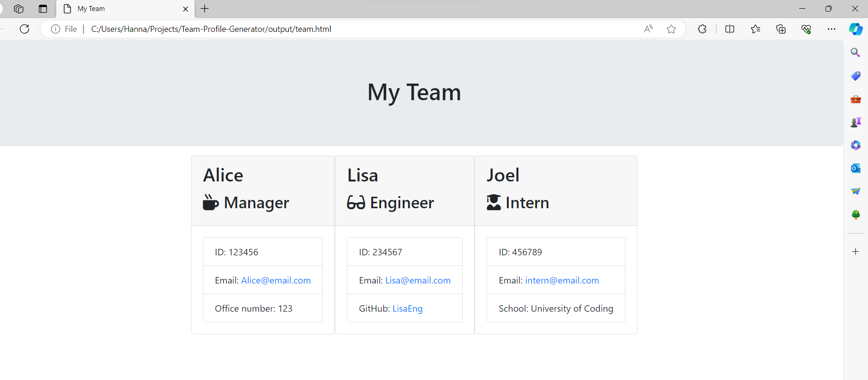This screenshot has height=380, width=868.
Task: Open a new tab with plus button
Action: 205,9
